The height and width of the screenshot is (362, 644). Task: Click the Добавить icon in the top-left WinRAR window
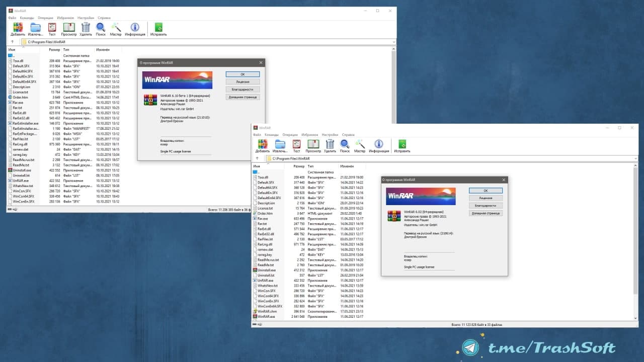(18, 28)
